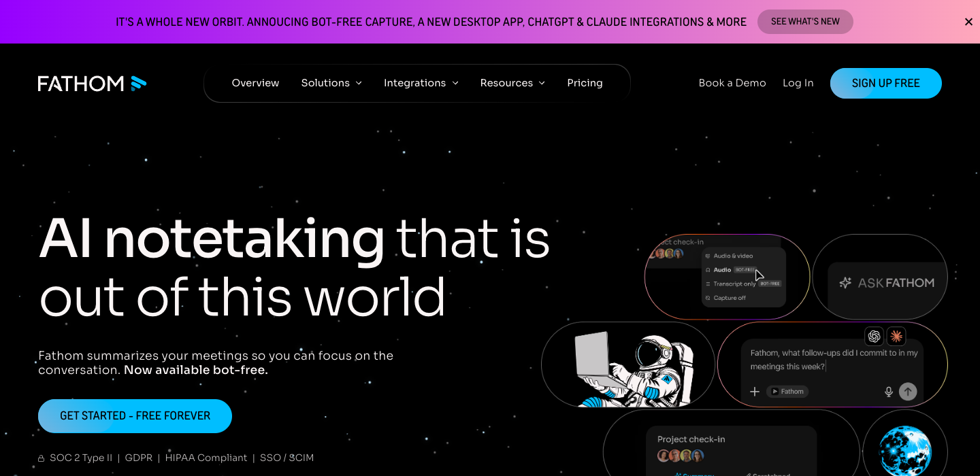
Task: Expand the Resources dropdown chevron
Action: click(x=542, y=83)
